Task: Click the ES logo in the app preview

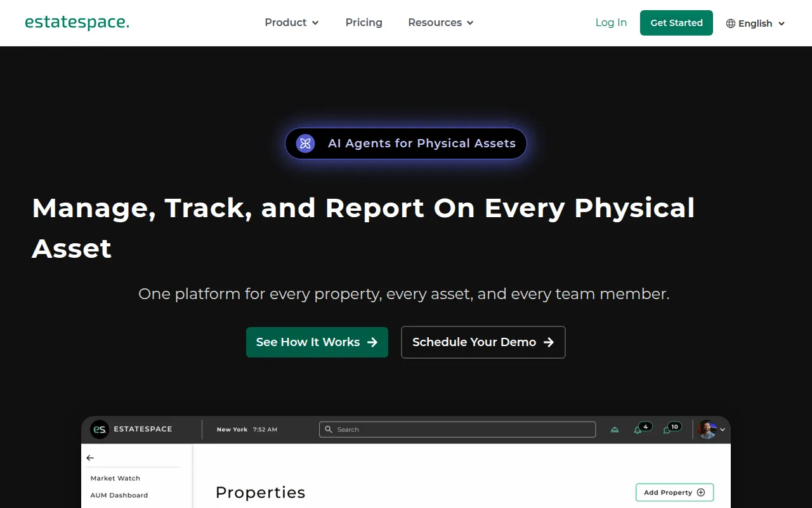Action: 99,429
